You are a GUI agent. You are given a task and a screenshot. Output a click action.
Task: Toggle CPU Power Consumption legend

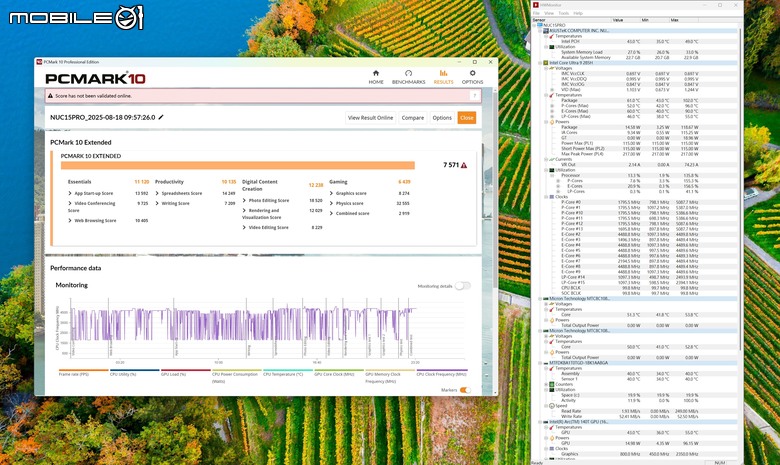click(235, 377)
